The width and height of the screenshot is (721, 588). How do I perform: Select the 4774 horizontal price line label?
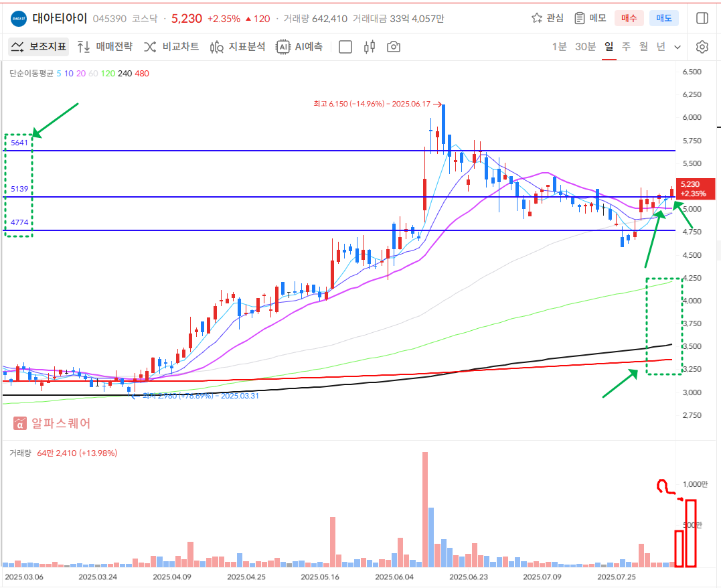coord(19,222)
